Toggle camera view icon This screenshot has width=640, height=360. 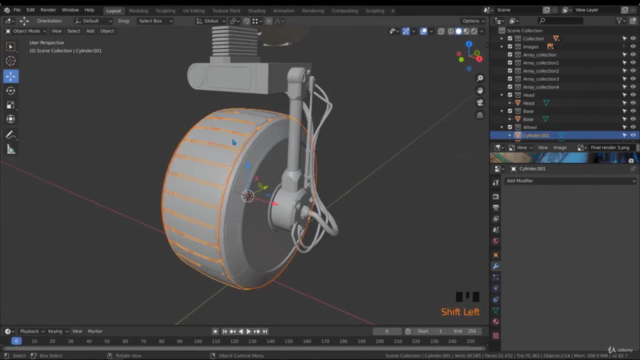click(480, 102)
